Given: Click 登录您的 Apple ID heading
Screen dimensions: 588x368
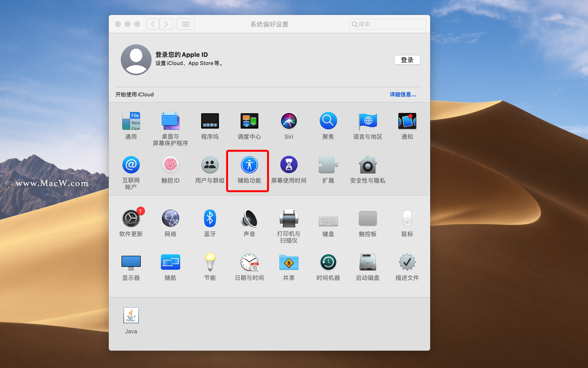Looking at the screenshot, I should click(x=182, y=54).
